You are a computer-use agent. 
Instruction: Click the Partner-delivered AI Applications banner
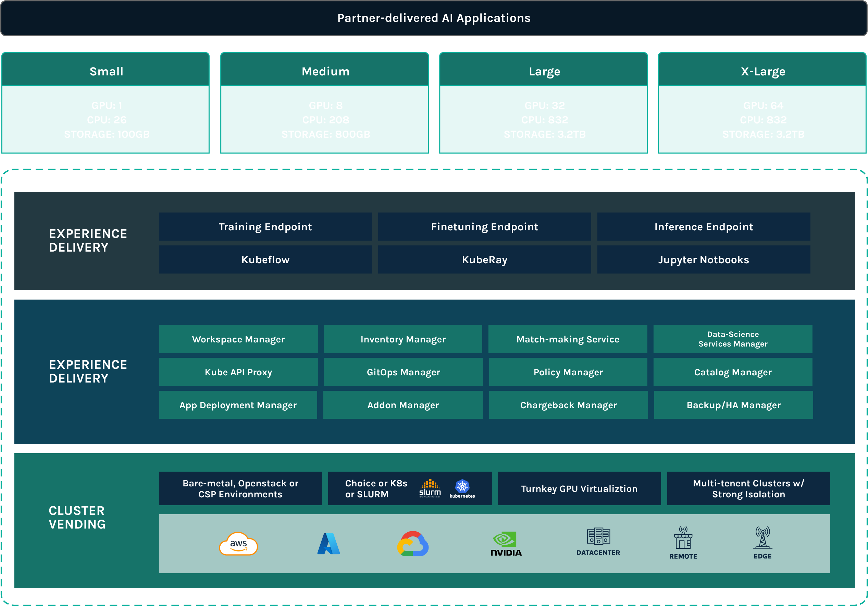434,18
